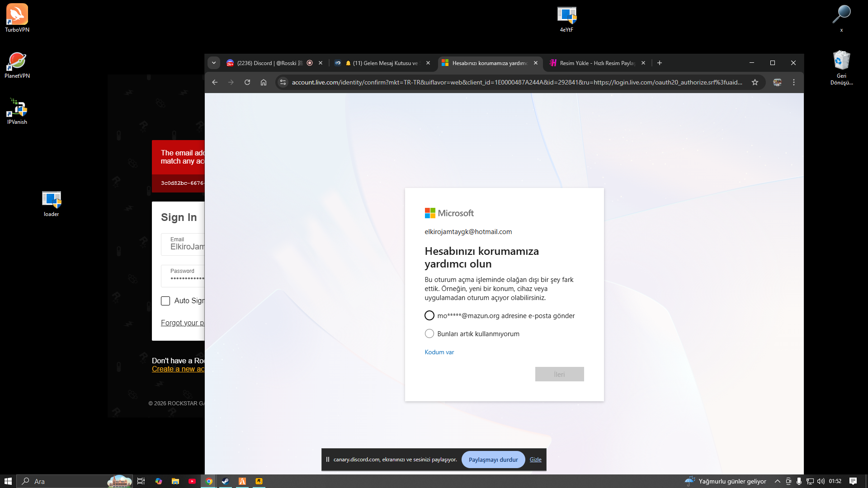Open the volume control in system tray
868x488 pixels.
tap(821, 481)
